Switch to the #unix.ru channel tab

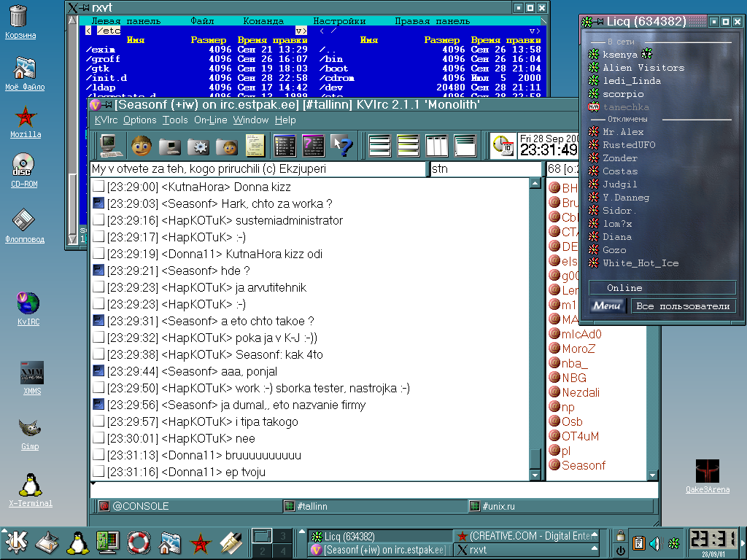[x=500, y=506]
